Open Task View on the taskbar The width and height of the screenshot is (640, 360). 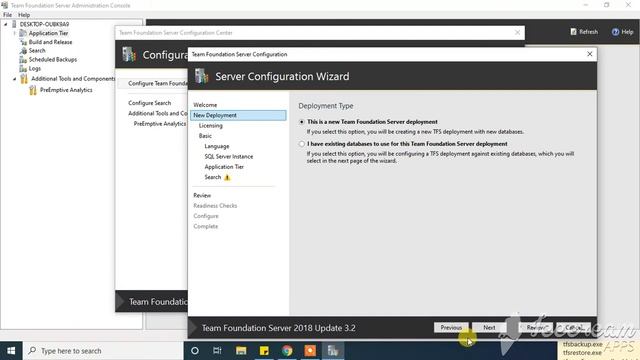(x=217, y=351)
